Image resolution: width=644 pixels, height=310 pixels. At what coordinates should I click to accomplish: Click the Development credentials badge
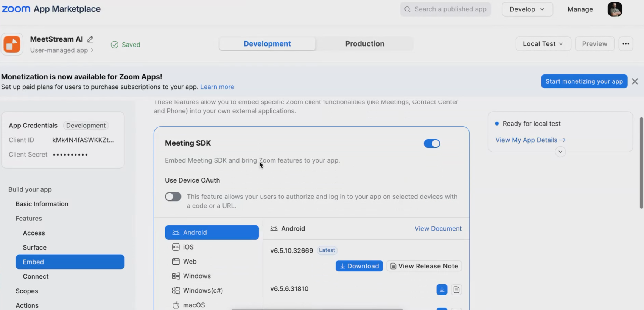(86, 126)
